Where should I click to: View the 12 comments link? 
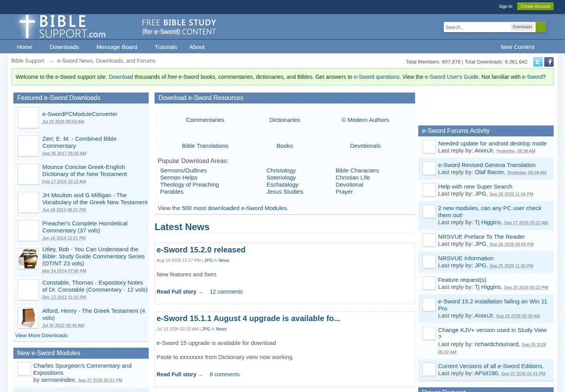coord(226,292)
